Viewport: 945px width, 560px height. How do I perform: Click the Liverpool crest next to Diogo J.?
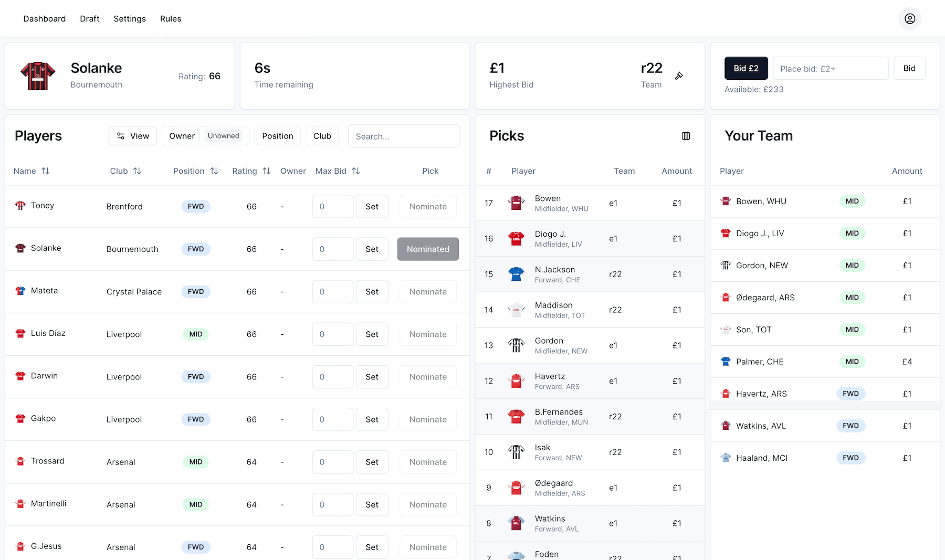(x=516, y=238)
